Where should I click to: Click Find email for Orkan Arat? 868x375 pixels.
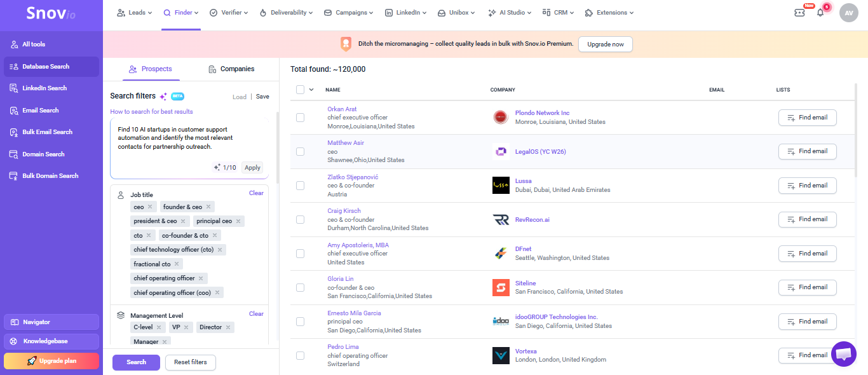(x=807, y=118)
